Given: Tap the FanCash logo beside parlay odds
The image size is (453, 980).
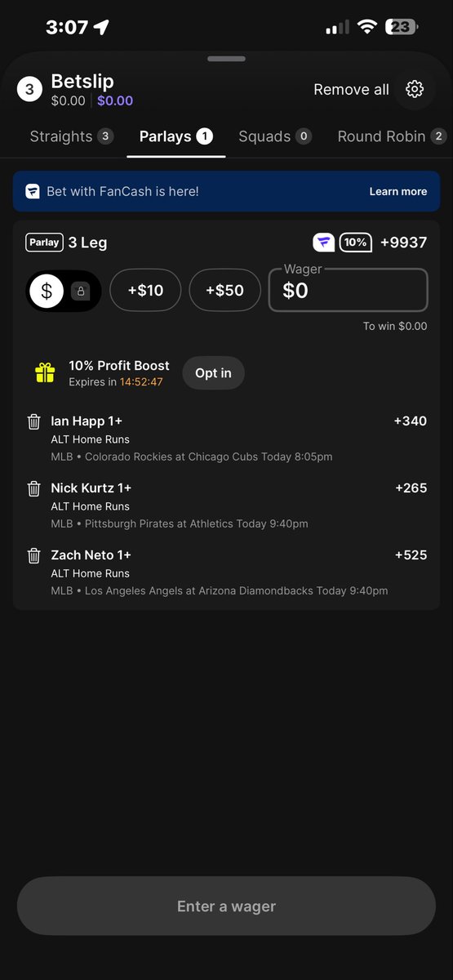Looking at the screenshot, I should [x=323, y=243].
